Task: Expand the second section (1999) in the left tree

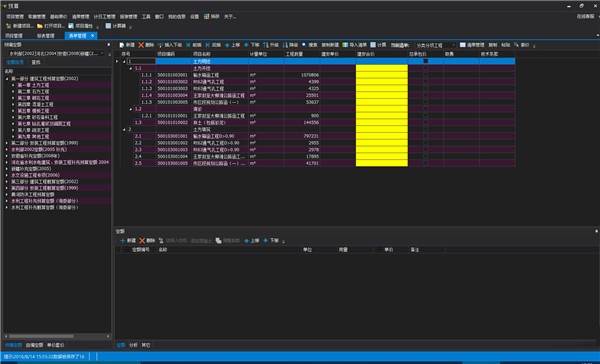Action: click(x=7, y=143)
